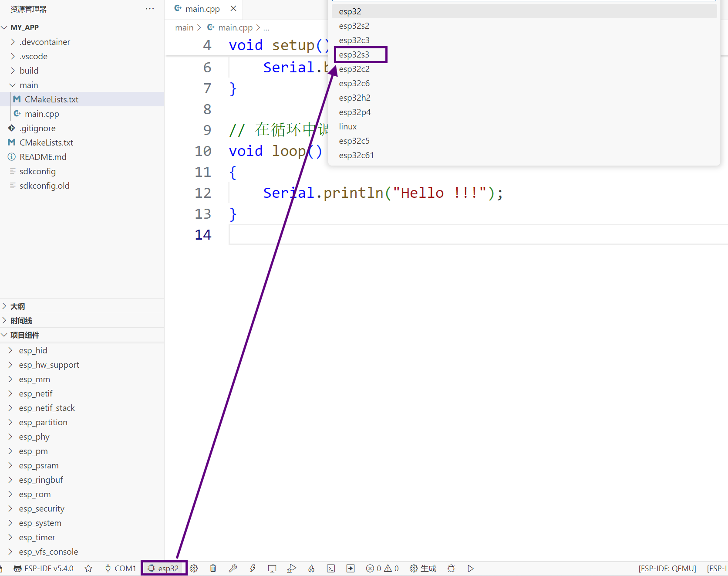Click the bug debug icon in status bar

tap(451, 568)
